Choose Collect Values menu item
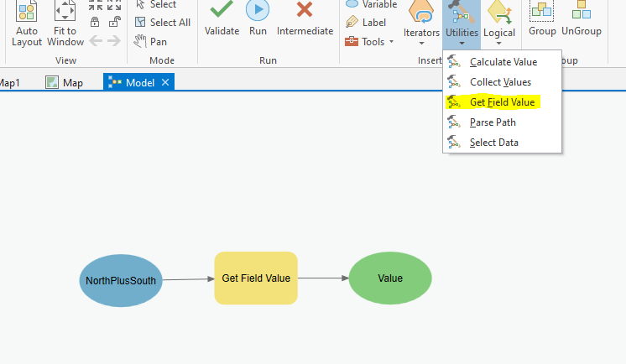 tap(502, 82)
